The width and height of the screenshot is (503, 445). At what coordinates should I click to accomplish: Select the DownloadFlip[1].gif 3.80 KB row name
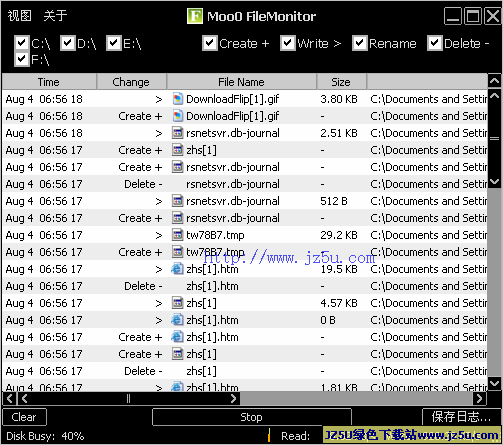[233, 99]
